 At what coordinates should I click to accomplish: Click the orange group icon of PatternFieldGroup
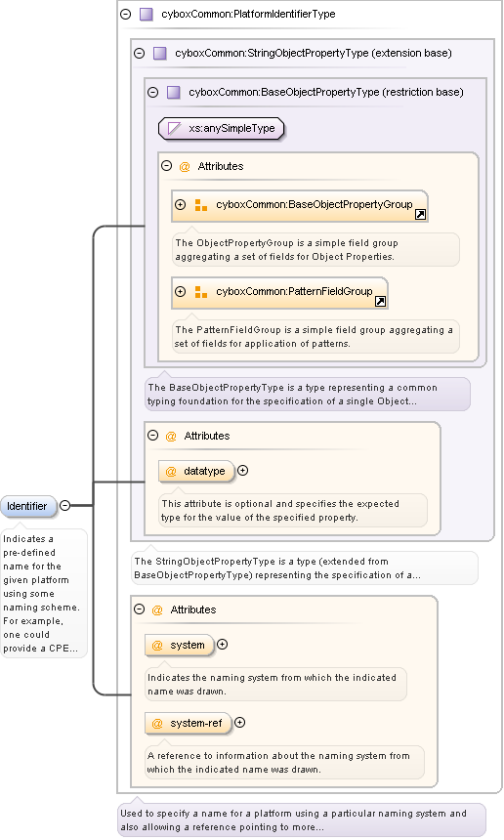pos(201,291)
